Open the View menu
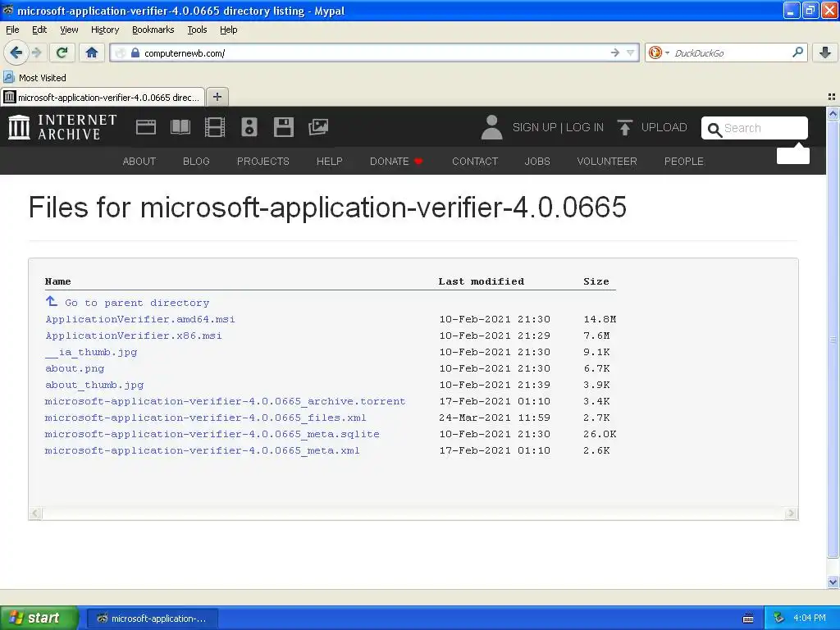 click(x=69, y=30)
